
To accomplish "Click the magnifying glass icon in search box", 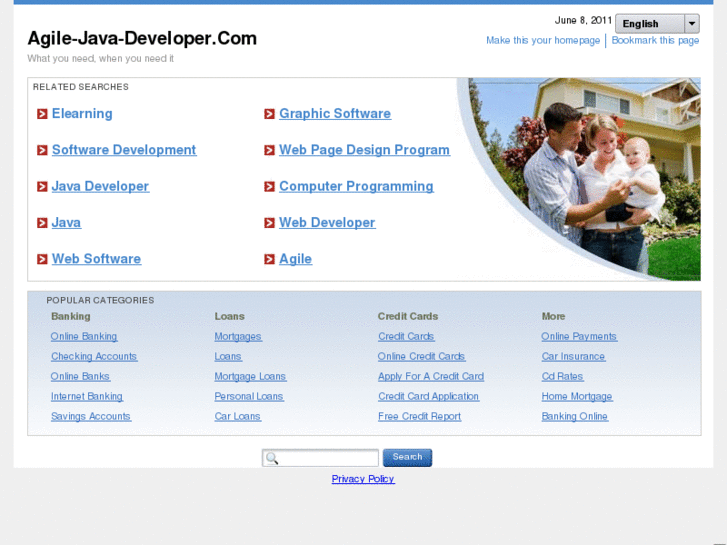I will pos(272,458).
